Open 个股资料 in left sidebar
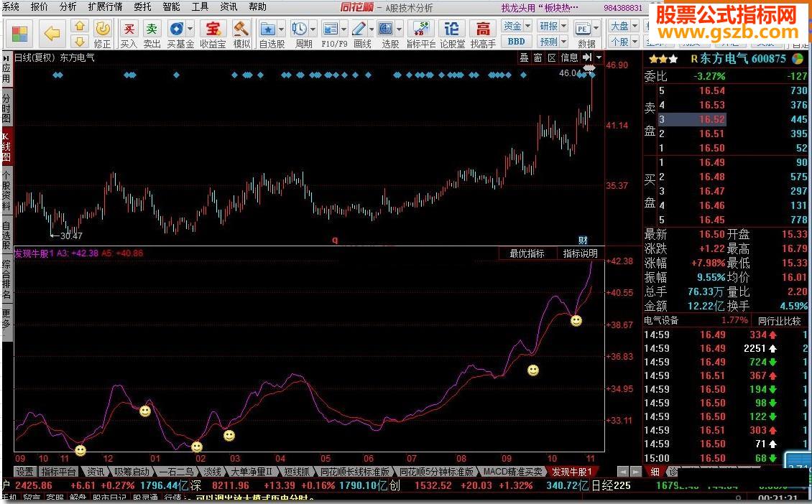 (x=6, y=190)
